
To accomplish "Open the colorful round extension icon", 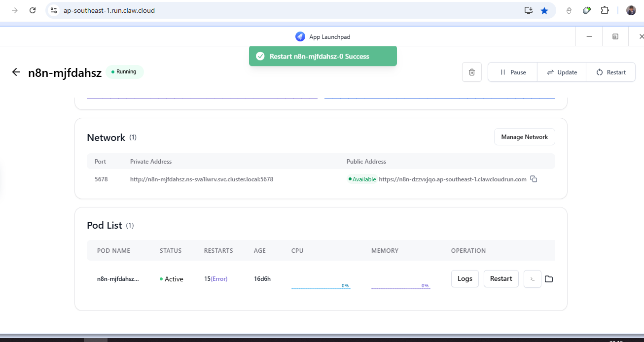I will pos(587,10).
